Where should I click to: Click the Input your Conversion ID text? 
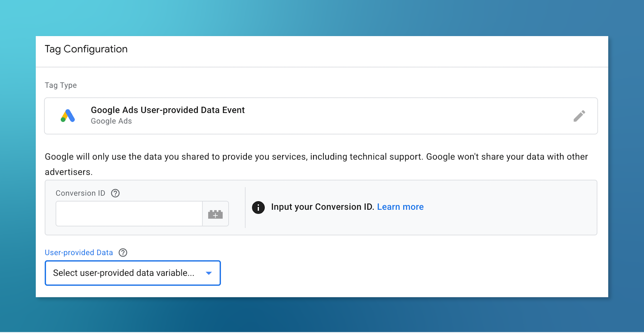[x=323, y=207]
